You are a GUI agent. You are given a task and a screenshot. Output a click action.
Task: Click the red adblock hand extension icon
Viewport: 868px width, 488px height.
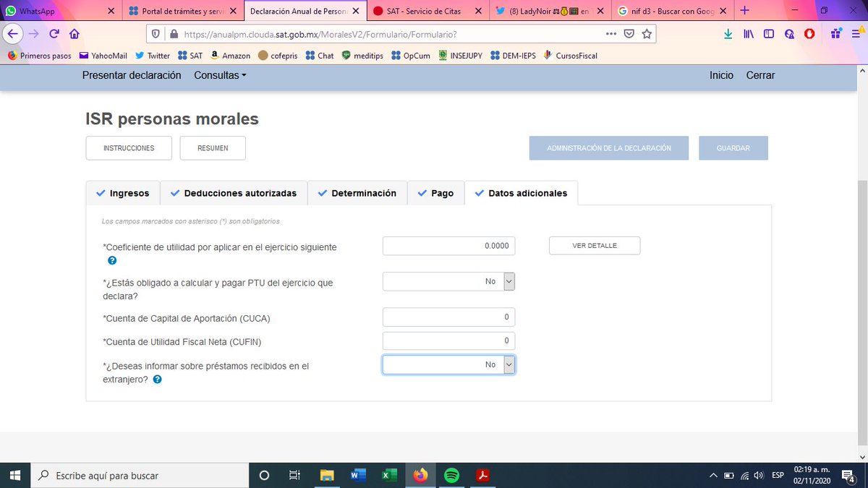click(x=810, y=34)
